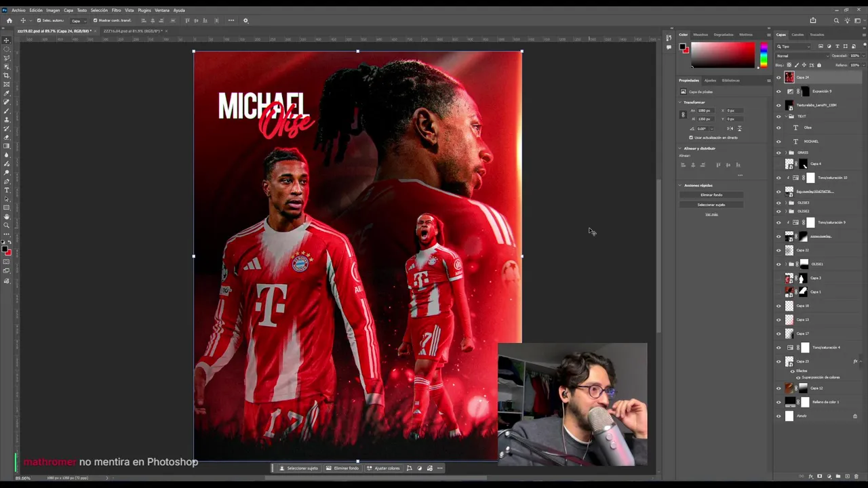The image size is (868, 488).
Task: Click Seleccionar sujeto on contextual task bar
Action: point(299,468)
